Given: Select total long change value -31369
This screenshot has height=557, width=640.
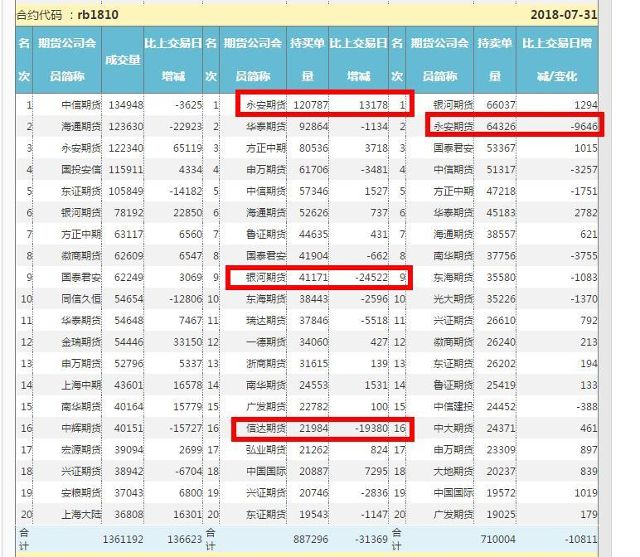Looking at the screenshot, I should (x=371, y=539).
